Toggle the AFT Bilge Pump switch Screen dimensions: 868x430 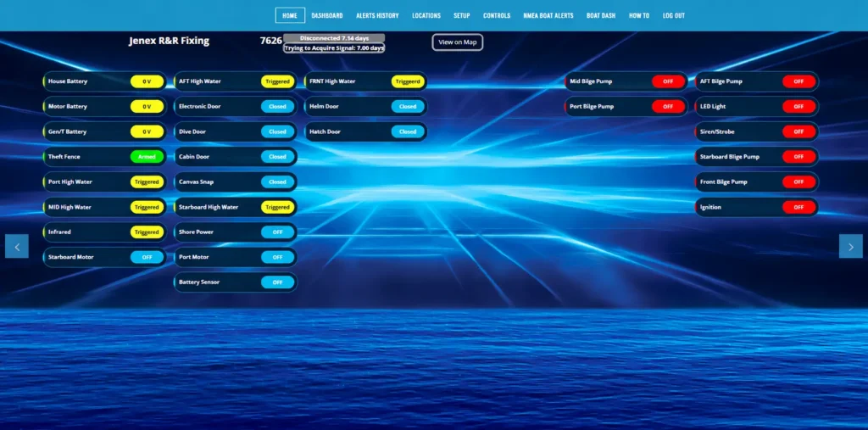pos(798,81)
